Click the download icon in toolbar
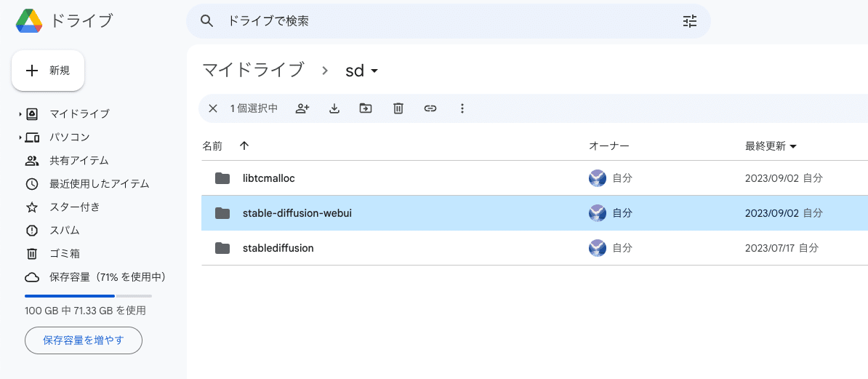This screenshot has width=868, height=379. point(334,108)
